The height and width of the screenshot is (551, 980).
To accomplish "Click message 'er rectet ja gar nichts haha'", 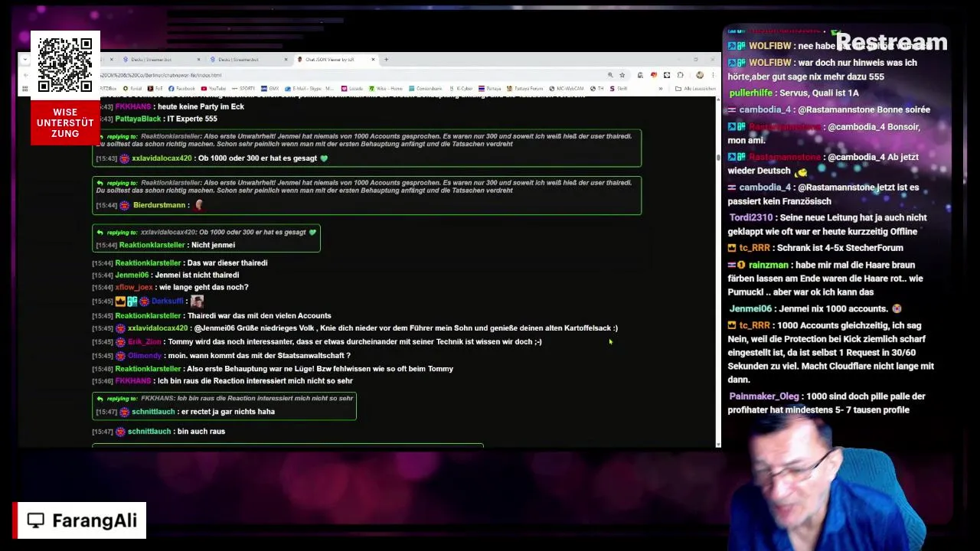I will pos(228,412).
